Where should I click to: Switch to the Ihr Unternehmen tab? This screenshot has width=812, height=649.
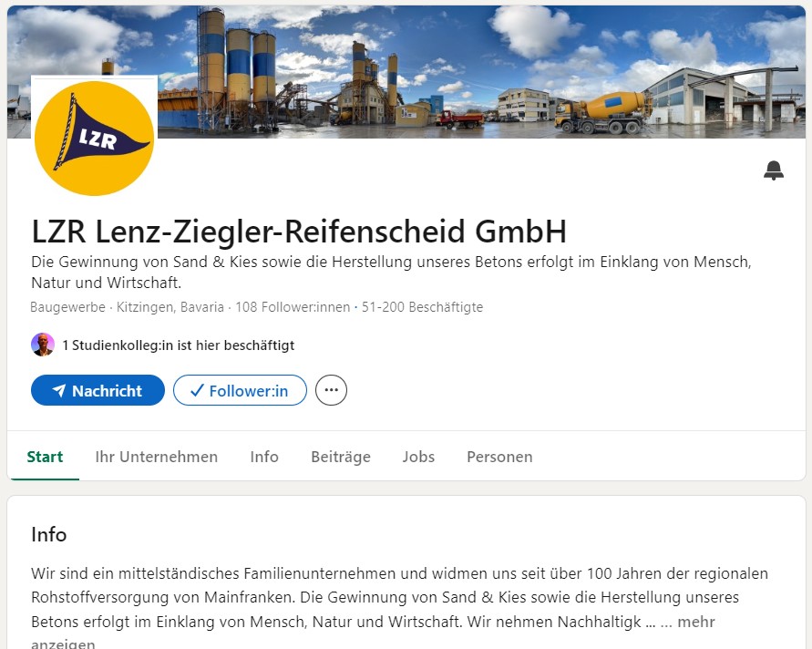pyautogui.click(x=157, y=457)
